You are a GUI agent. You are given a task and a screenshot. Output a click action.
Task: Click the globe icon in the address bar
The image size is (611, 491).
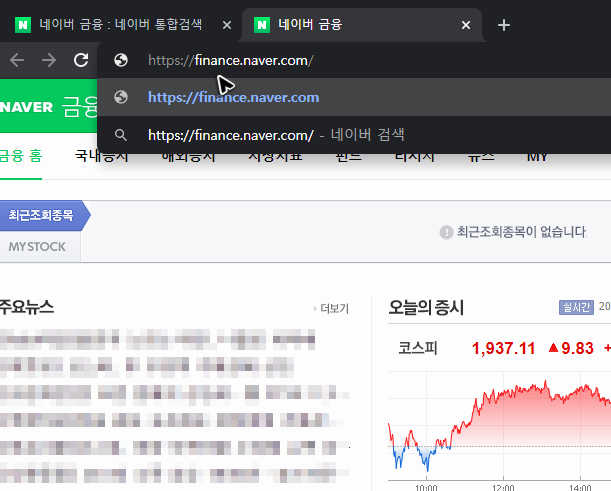[x=121, y=60]
